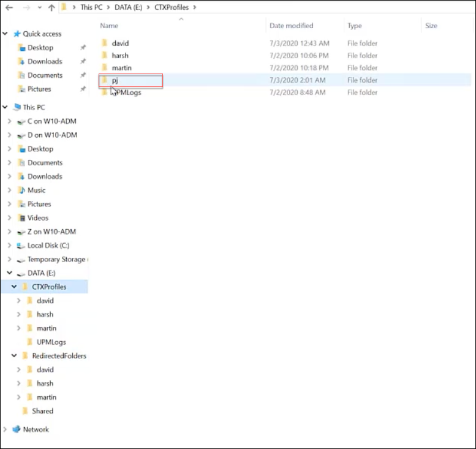Click address bar folder icon
476x449 pixels.
[64, 7]
